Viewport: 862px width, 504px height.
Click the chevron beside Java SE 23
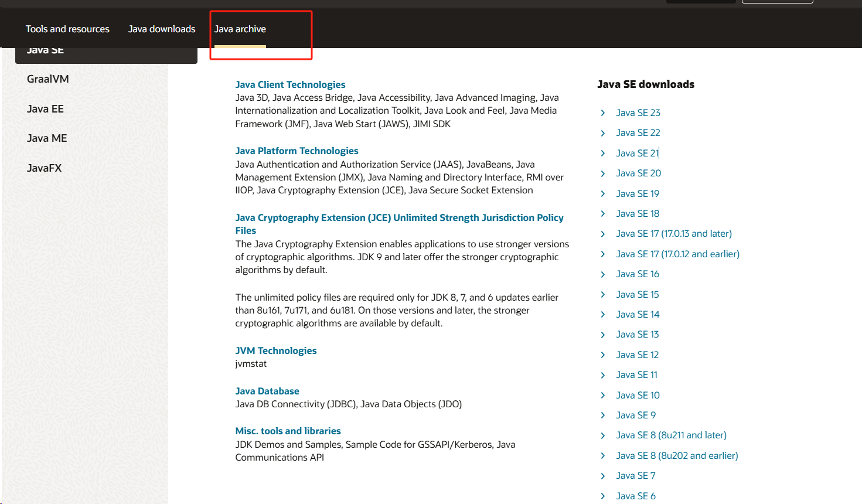click(x=603, y=113)
